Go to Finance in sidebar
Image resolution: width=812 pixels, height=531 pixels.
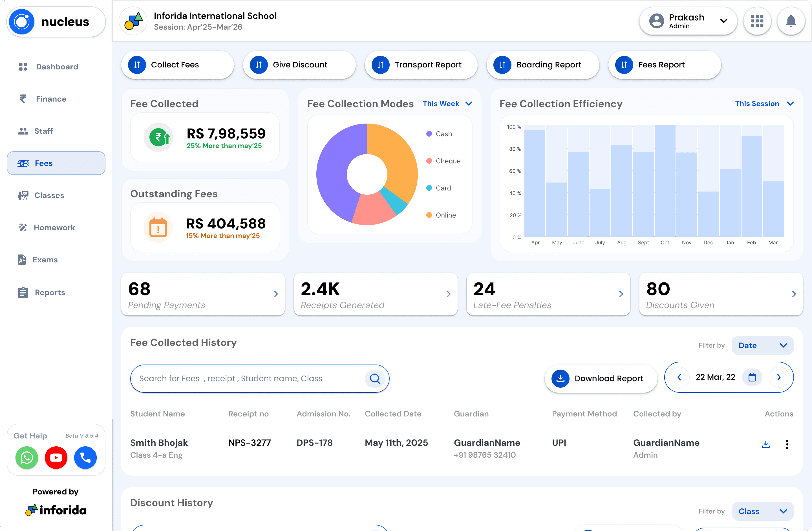[x=51, y=99]
